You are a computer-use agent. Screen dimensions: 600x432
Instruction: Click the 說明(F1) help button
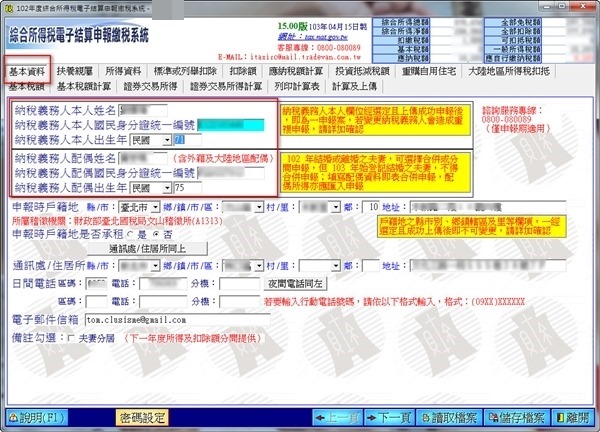tap(37, 417)
